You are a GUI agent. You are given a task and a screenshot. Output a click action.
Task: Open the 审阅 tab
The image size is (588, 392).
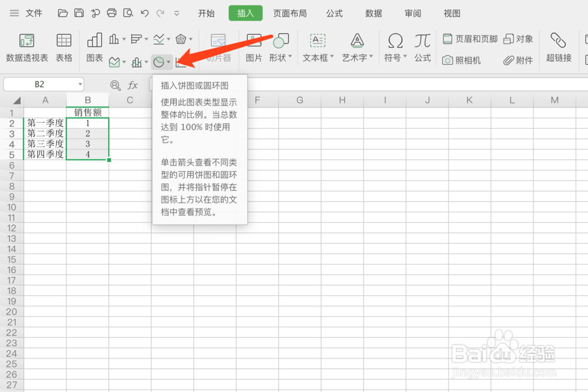(413, 14)
